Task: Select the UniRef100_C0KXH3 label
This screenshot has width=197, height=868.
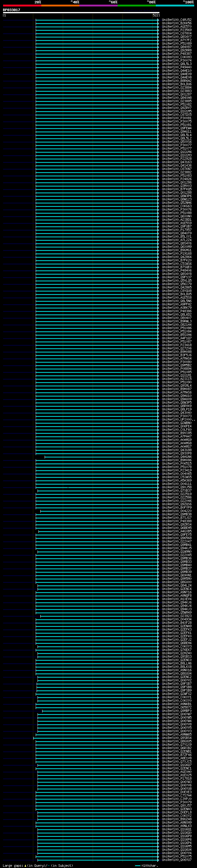Action: [x=177, y=57]
